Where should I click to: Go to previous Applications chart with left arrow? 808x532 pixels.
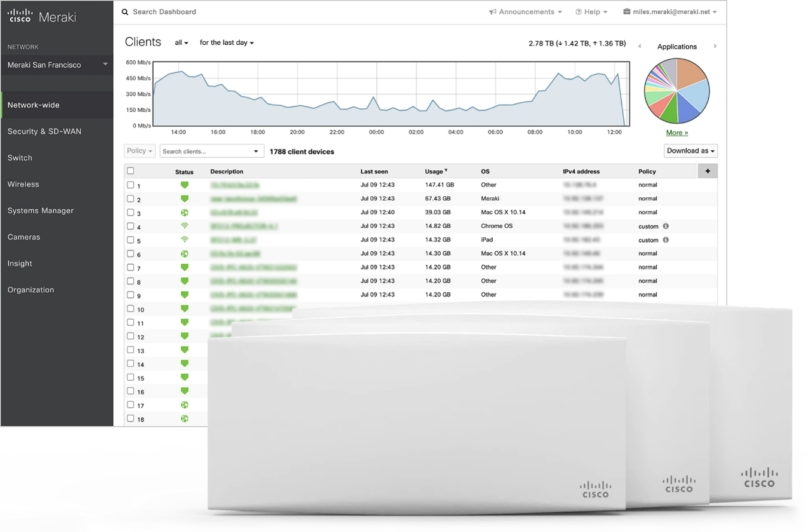640,47
